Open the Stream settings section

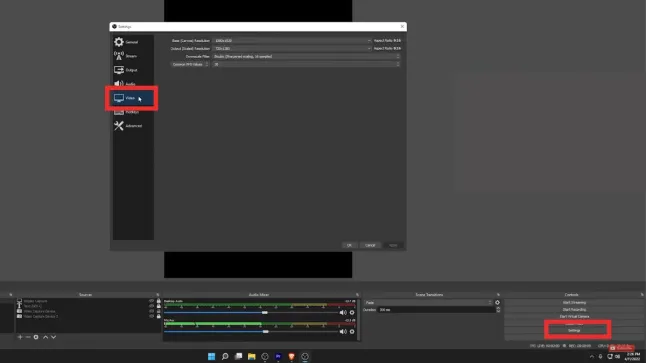[133, 56]
